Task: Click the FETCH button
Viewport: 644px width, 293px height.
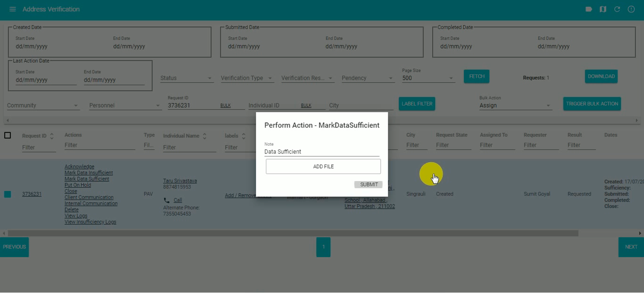Action: (477, 76)
